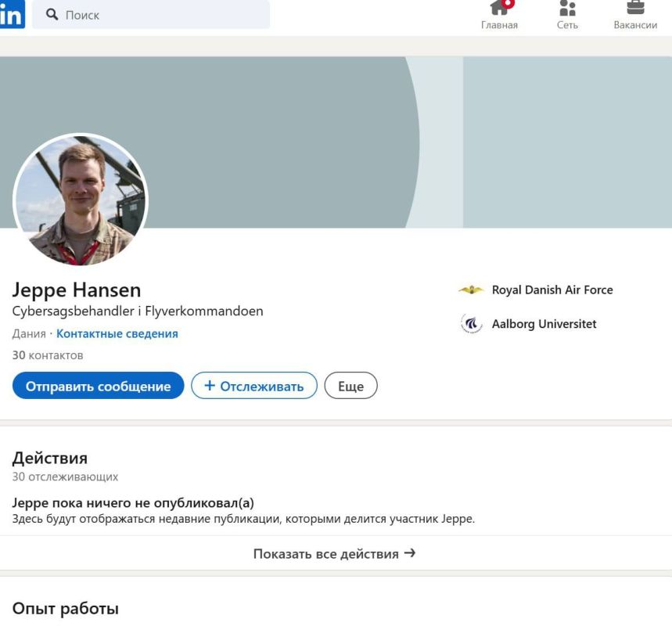672x626 pixels.
Task: Expand the Еще options menu
Action: click(x=350, y=386)
